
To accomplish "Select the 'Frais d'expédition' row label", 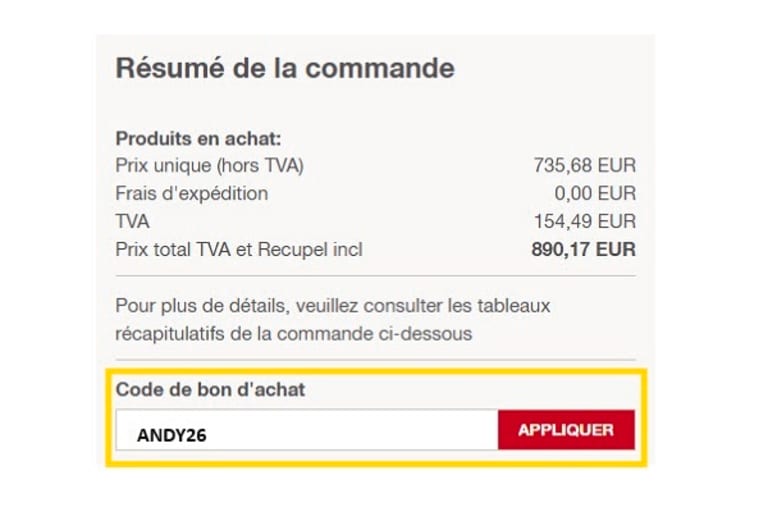I will point(192,194).
